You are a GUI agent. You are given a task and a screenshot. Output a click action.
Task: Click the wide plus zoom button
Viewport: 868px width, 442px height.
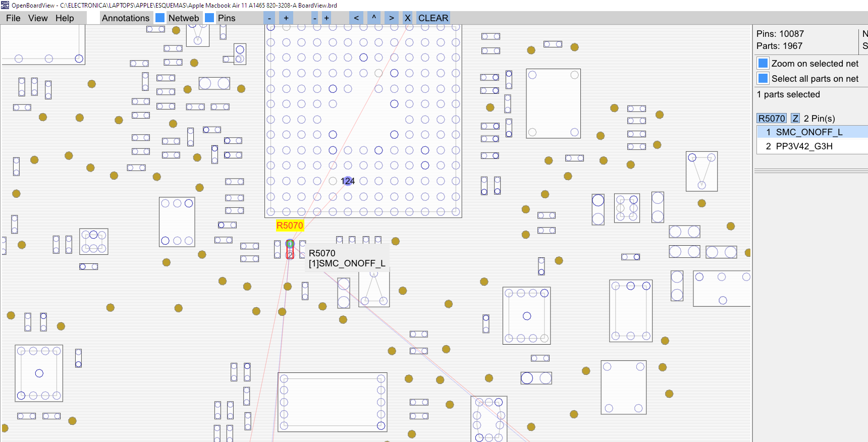[x=286, y=18]
